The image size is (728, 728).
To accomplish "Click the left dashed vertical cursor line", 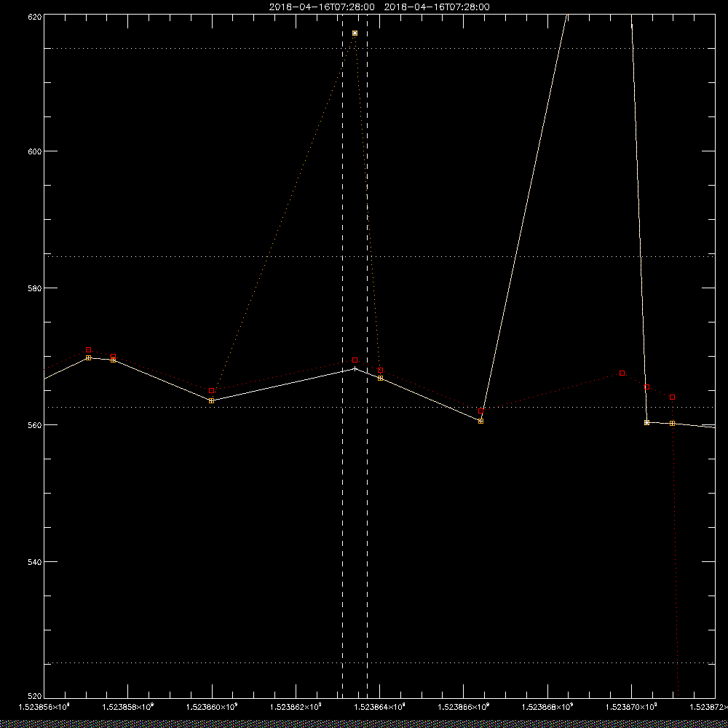I will [x=343, y=356].
